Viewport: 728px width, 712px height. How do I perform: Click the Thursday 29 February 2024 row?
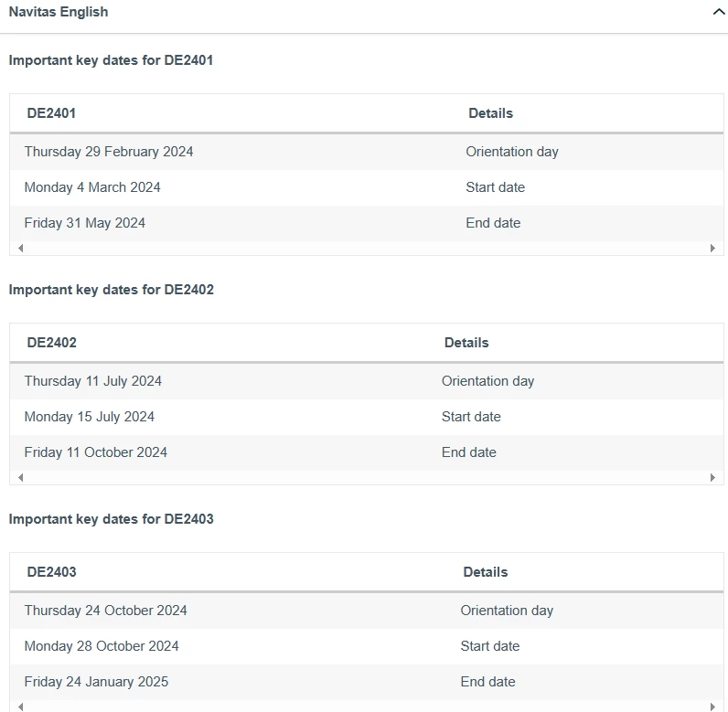point(367,152)
